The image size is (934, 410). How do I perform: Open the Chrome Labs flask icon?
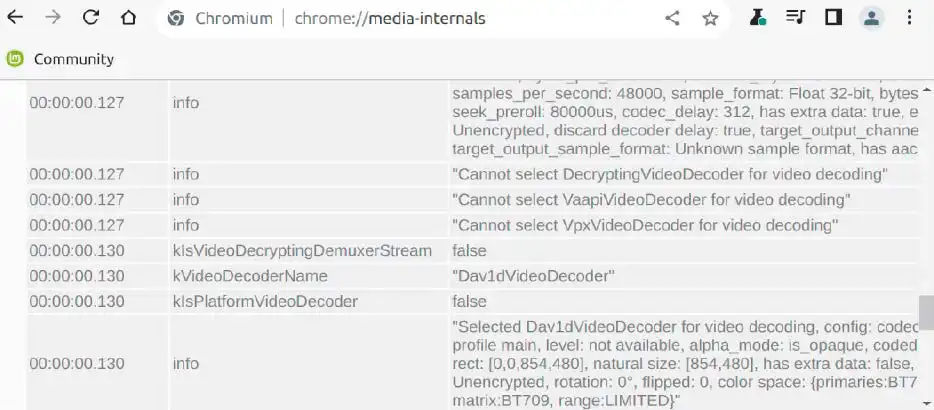click(758, 18)
